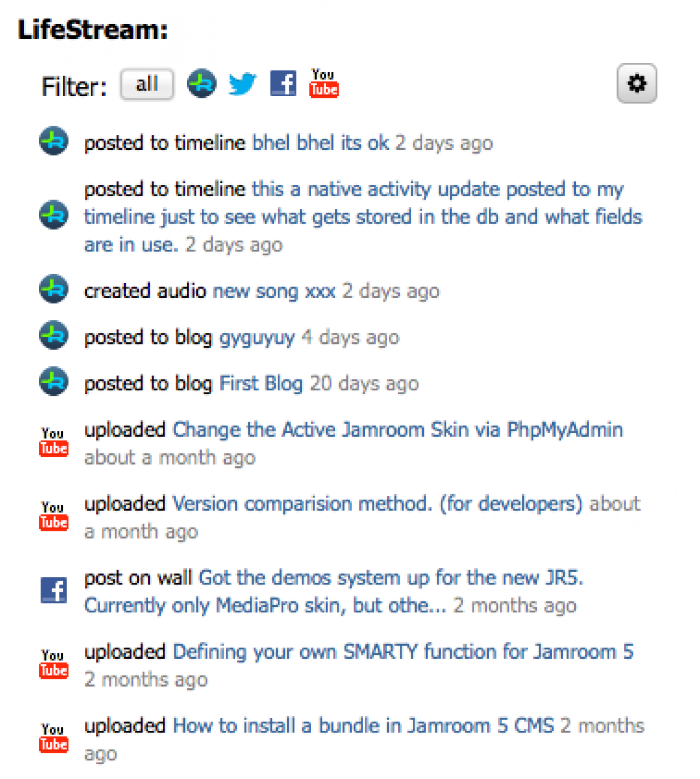
Task: Open the 'First Blog' post link
Action: pos(261,384)
